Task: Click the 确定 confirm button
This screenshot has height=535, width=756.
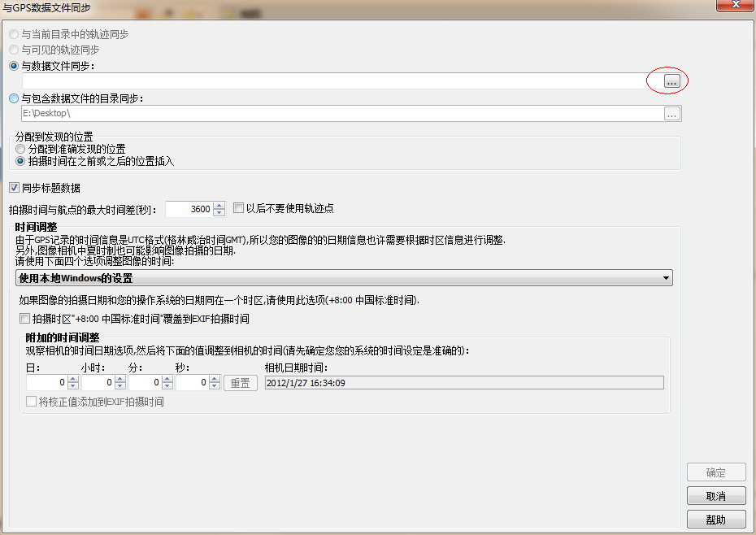Action: coord(716,472)
